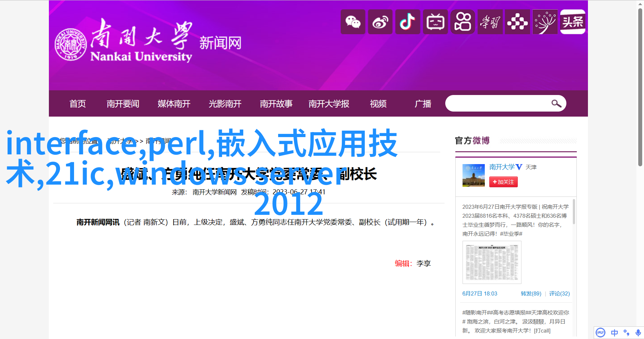Click the page vertical scrollbar thumb
Image resolution: width=644 pixels, height=339 pixels.
point(640,86)
